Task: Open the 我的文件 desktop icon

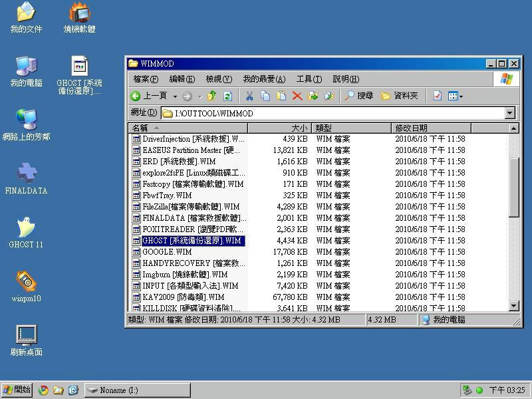Action: (26, 18)
